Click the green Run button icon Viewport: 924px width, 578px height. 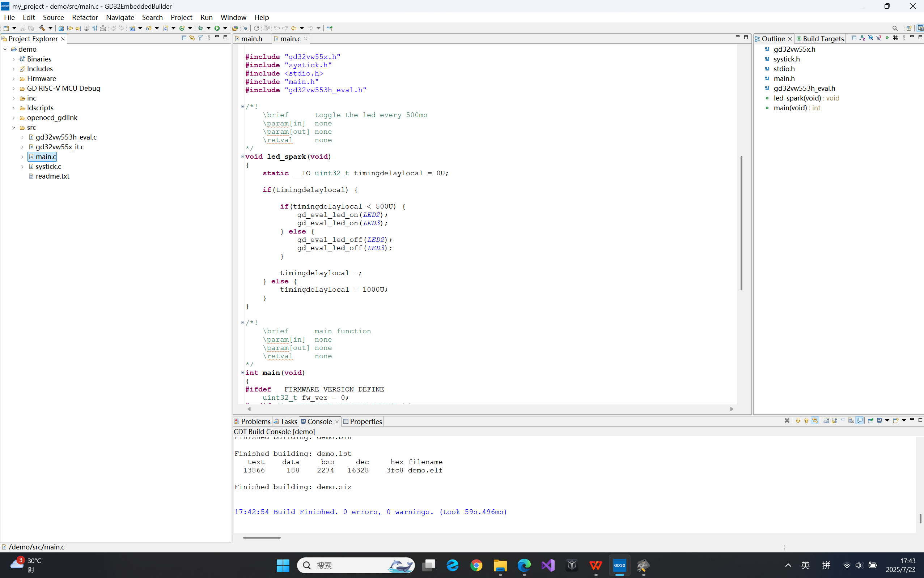click(x=217, y=28)
